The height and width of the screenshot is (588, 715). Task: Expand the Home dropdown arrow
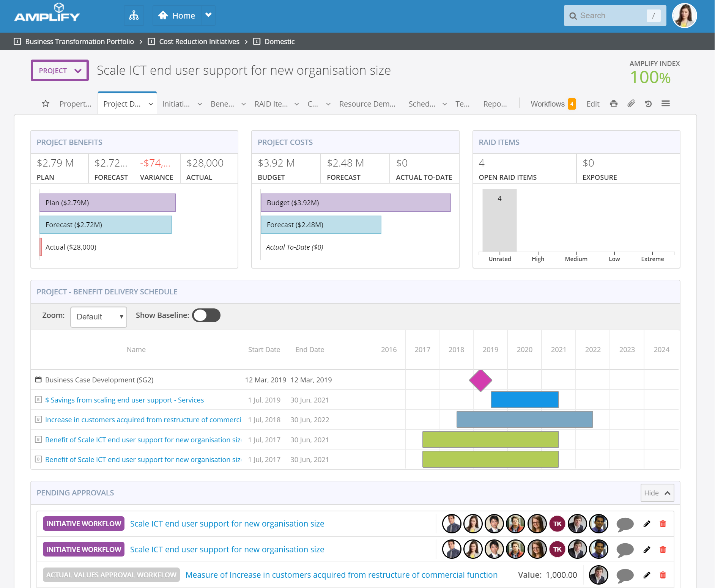coord(208,16)
